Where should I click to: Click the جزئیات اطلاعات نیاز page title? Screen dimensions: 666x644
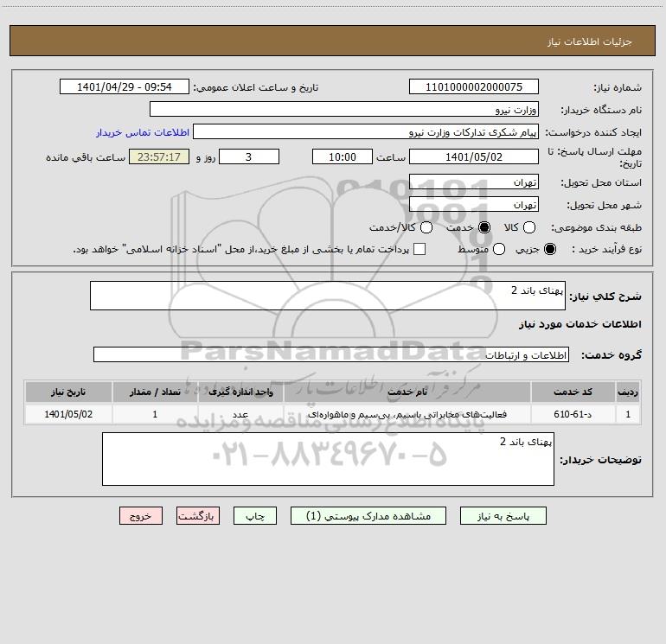(x=590, y=41)
